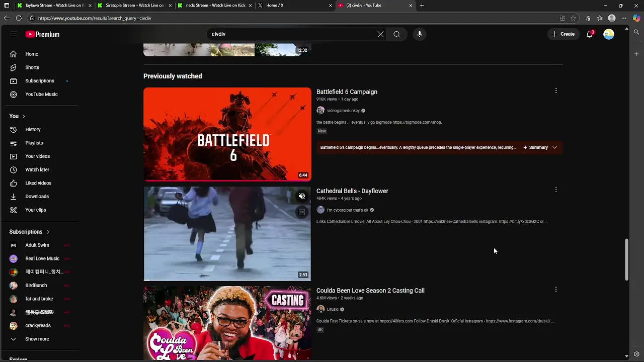Open a new browser tab

coord(422,6)
